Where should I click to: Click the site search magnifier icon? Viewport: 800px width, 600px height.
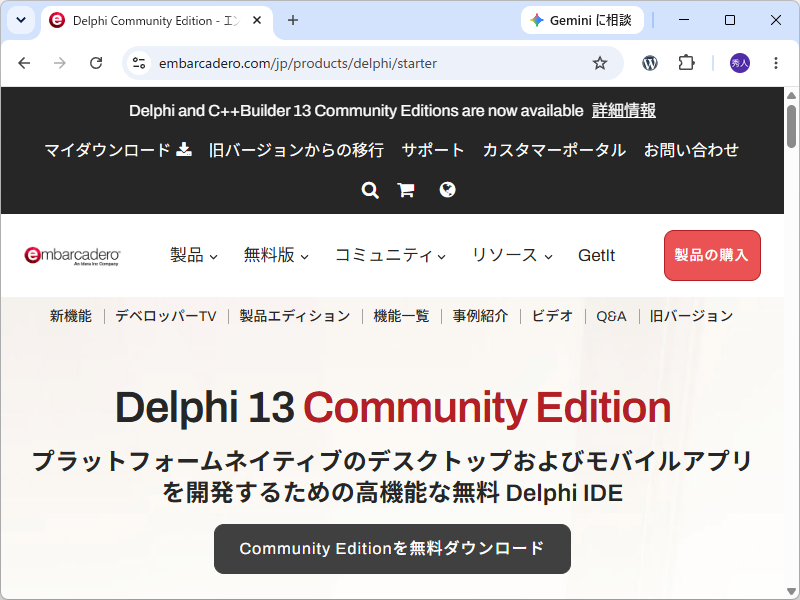point(370,190)
